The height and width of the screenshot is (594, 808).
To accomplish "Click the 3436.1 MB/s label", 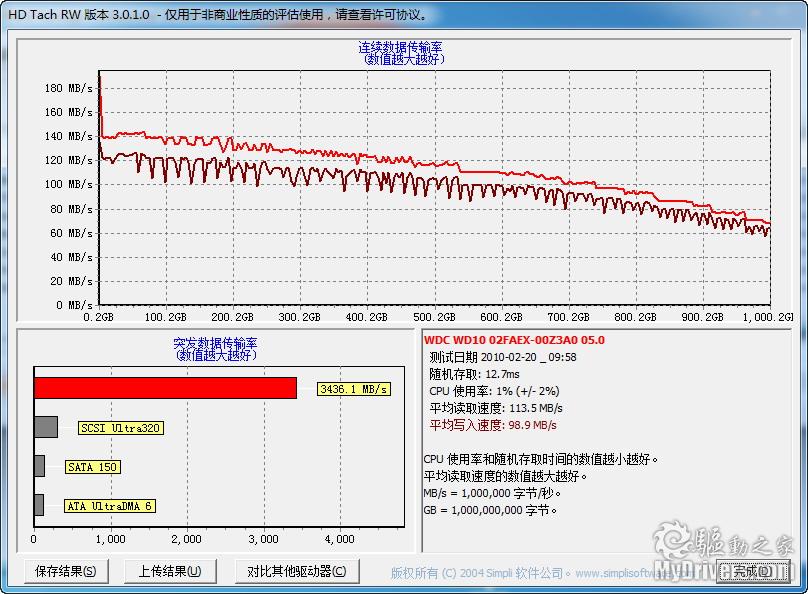I will [354, 389].
